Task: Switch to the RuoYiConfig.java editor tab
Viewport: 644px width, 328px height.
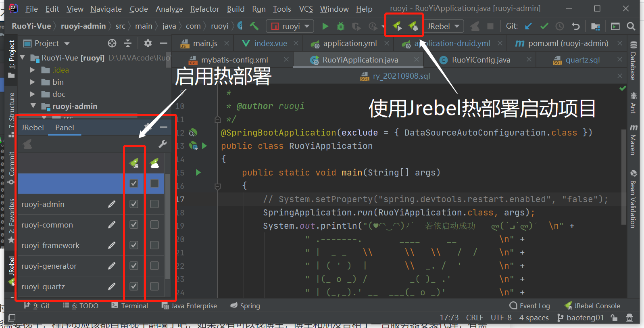Action: click(481, 60)
